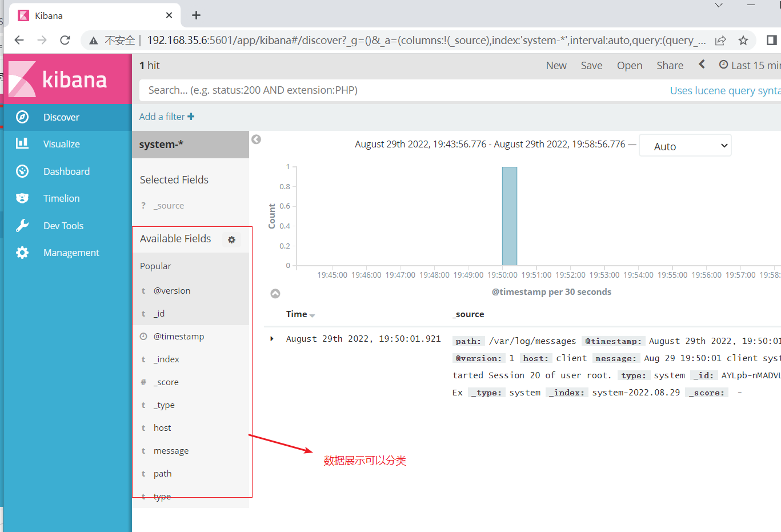The width and height of the screenshot is (781, 532).
Task: Click the Dashboard gauge icon
Action: point(22,171)
